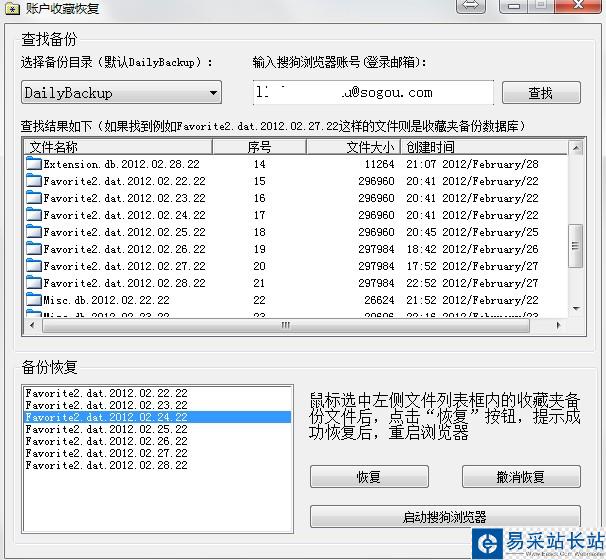This screenshot has width=606, height=560.
Task: Sort by the 创建时间 column header
Action: (484, 147)
